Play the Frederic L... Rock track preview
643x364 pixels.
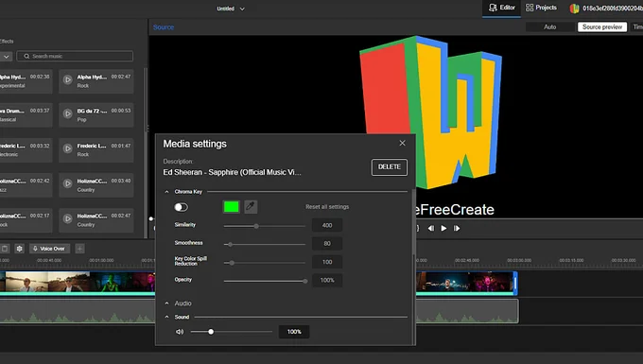[x=68, y=148]
